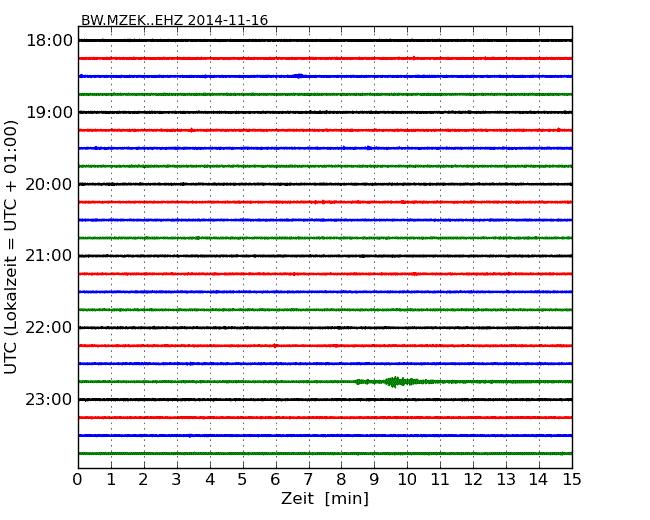Select the 19:00 y-axis tick label

(x=49, y=112)
